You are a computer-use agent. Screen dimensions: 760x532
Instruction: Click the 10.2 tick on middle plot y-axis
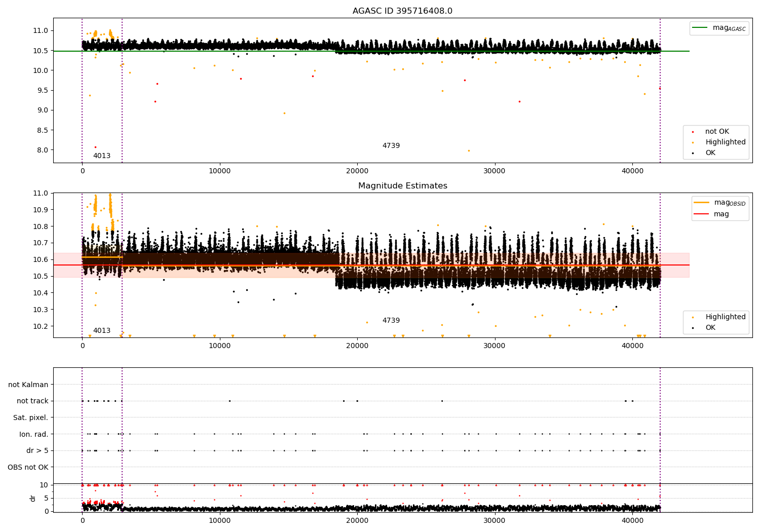(41, 326)
